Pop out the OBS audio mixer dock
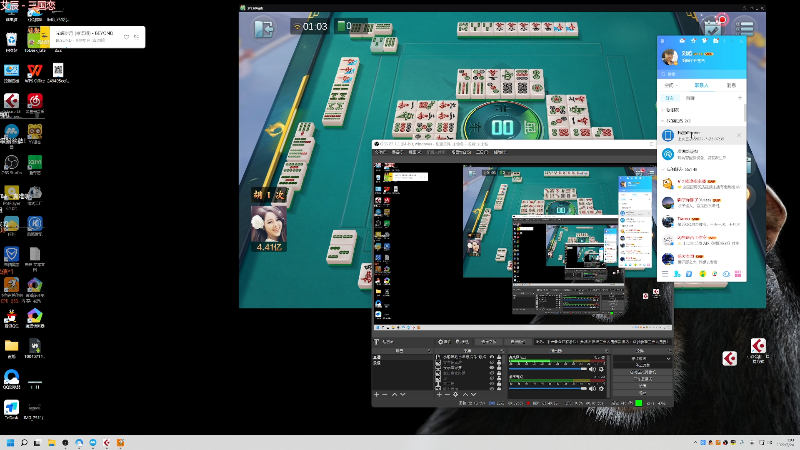Viewport: 800px width, 450px height. pos(607,351)
